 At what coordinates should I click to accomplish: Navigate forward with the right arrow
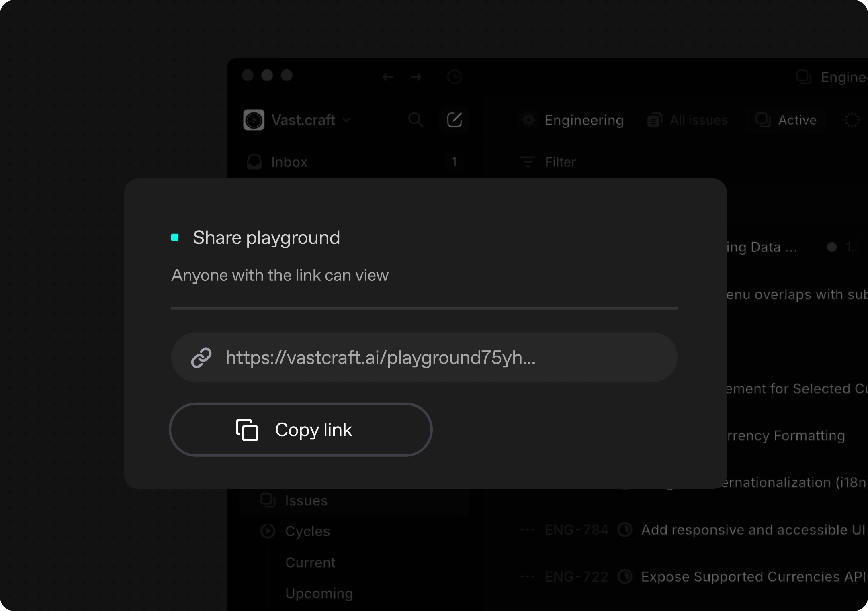pos(416,77)
